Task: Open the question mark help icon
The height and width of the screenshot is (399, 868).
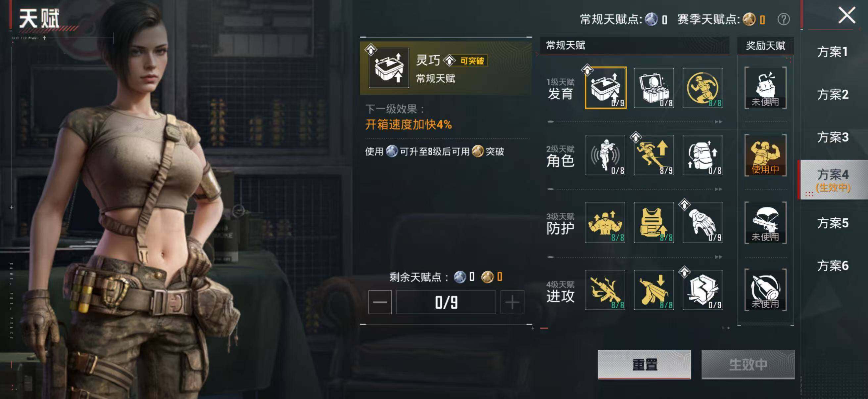Action: tap(784, 19)
